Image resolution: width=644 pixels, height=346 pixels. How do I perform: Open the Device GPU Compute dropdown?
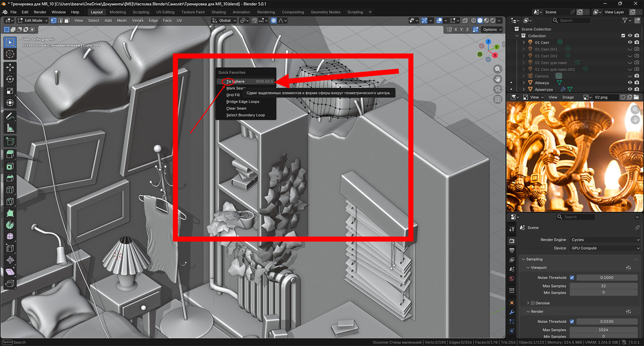click(605, 248)
